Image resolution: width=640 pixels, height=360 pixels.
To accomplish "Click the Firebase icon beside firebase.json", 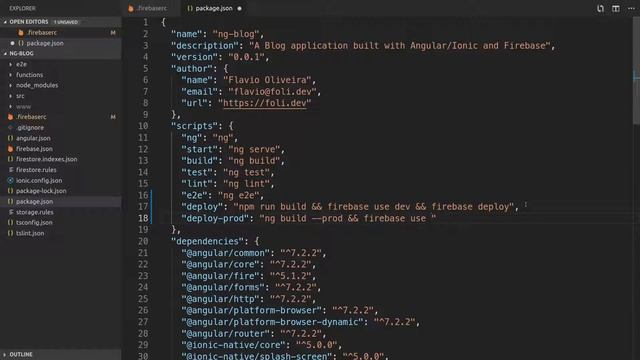I will click(11, 149).
